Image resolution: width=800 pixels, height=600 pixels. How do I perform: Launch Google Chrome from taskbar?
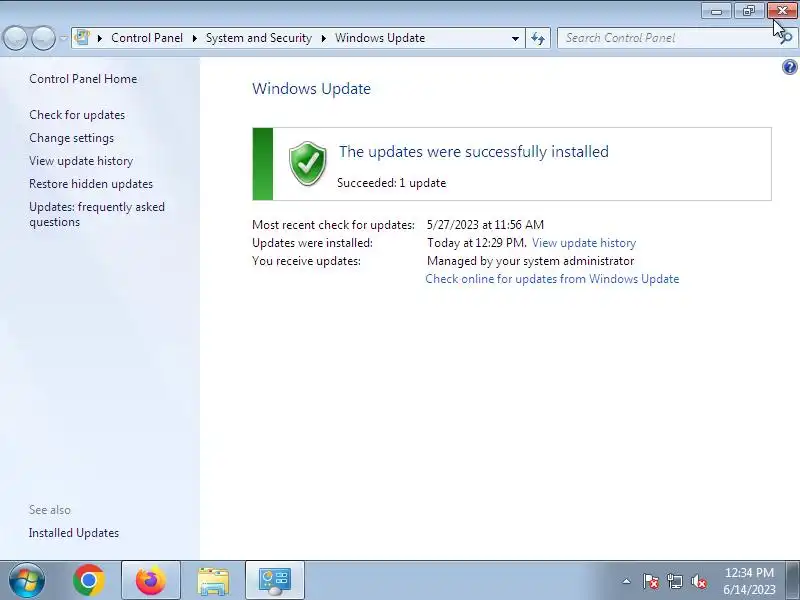pyautogui.click(x=89, y=580)
